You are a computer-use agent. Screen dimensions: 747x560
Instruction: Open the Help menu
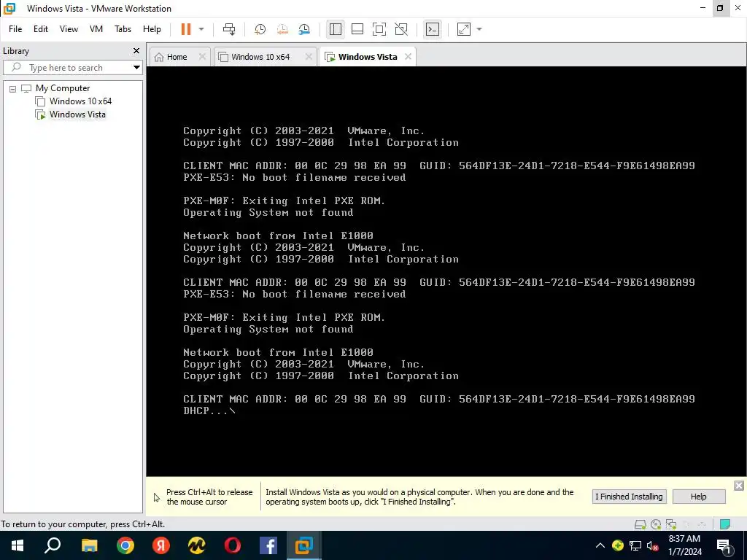click(152, 29)
